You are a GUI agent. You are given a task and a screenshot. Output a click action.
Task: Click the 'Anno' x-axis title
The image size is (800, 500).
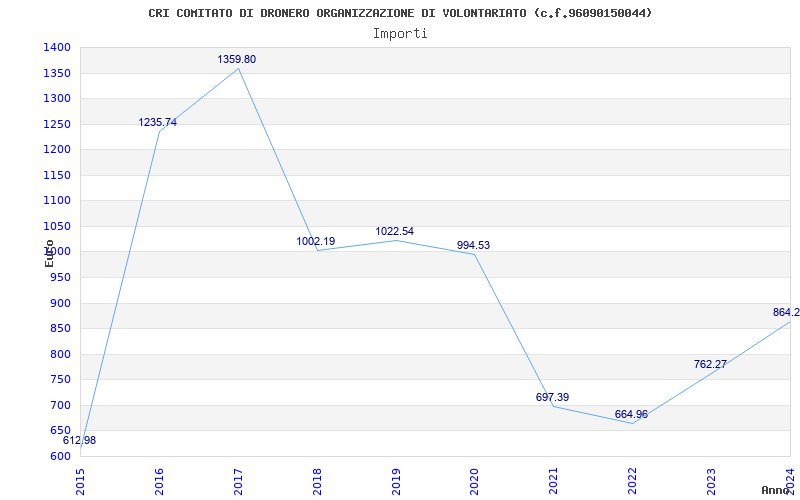[x=776, y=490]
